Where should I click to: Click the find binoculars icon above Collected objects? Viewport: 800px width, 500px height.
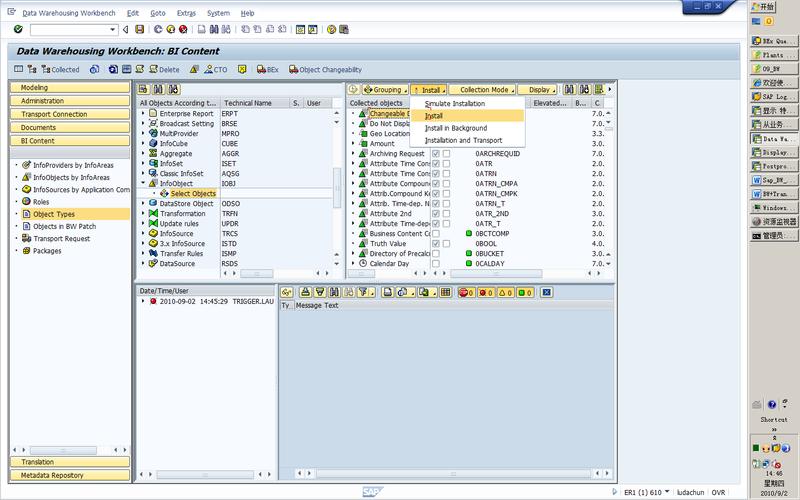[569, 89]
